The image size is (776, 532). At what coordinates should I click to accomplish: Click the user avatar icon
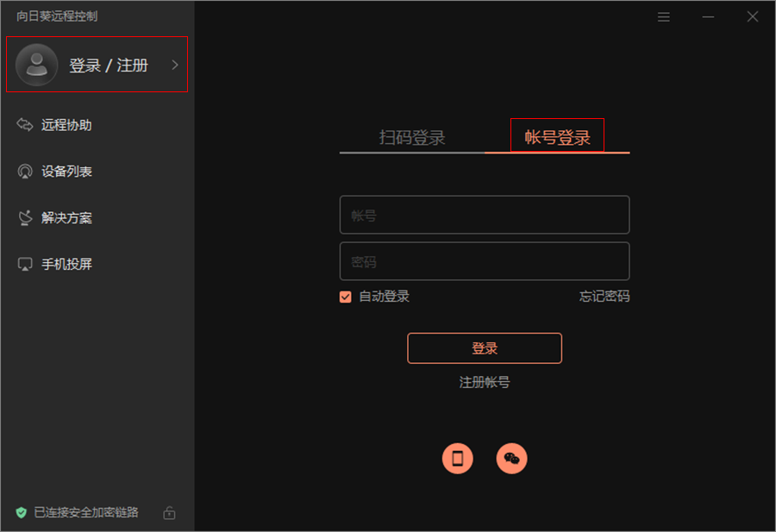pos(36,65)
